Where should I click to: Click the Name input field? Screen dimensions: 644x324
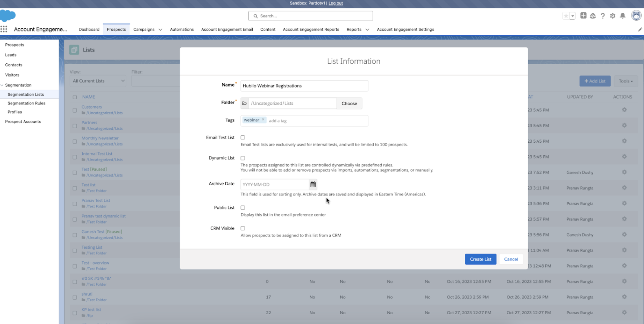[304, 86]
